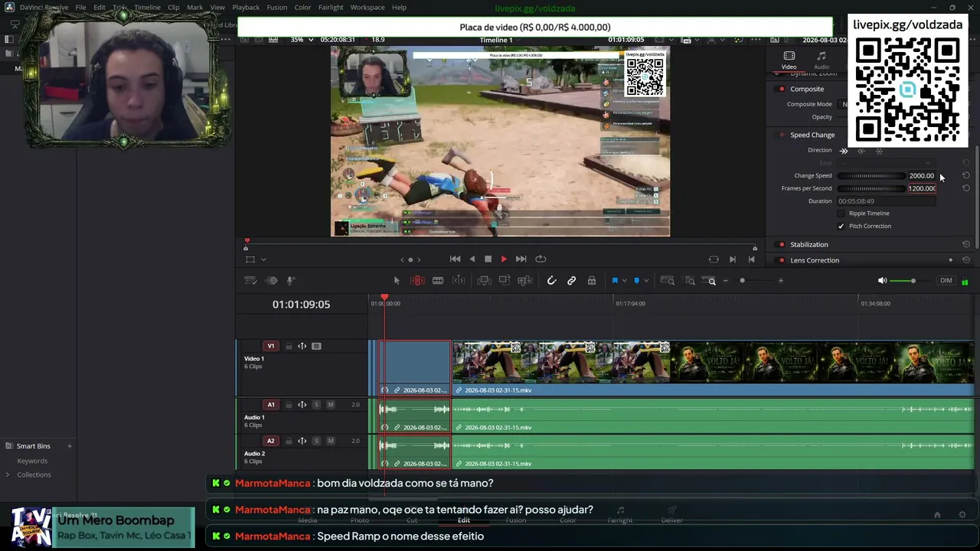
Task: Mute the Audio 2 track
Action: click(x=331, y=442)
